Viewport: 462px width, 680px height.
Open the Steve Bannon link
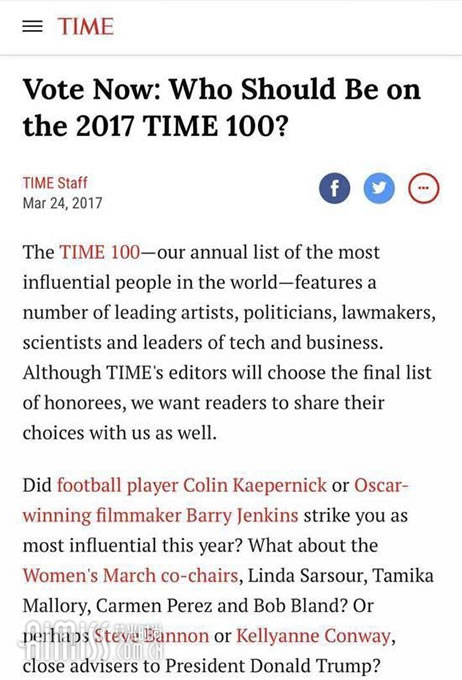click(151, 636)
